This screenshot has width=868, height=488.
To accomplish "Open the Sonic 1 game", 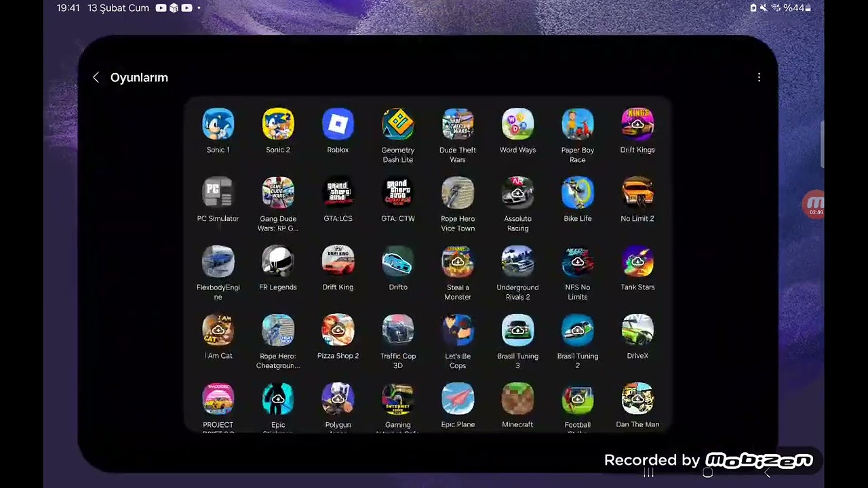I will click(x=218, y=125).
